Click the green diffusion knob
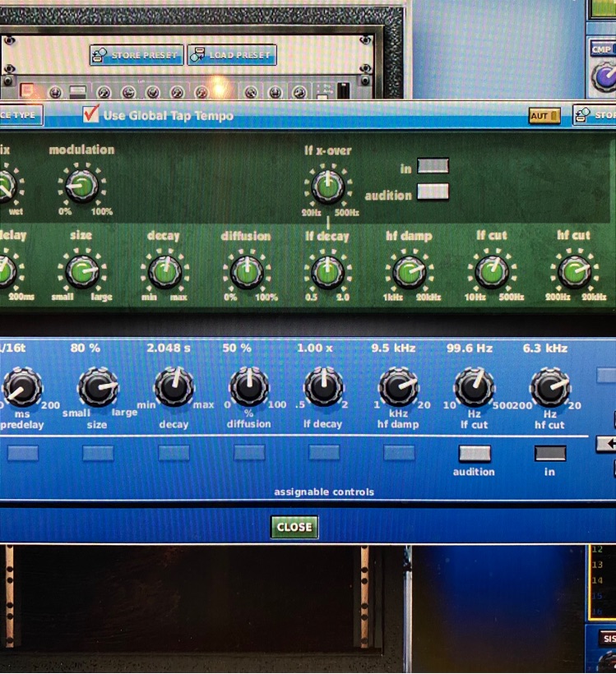This screenshot has height=674, width=616. click(245, 271)
